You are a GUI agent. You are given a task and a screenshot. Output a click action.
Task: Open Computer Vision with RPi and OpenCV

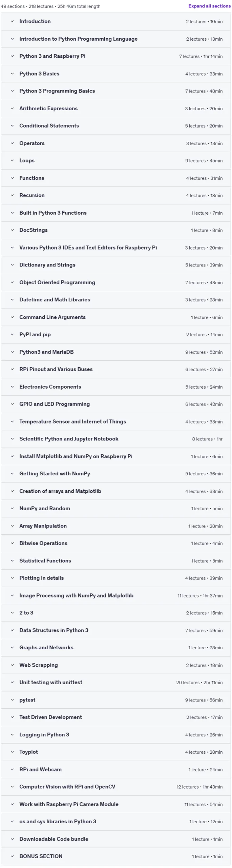click(x=116, y=787)
